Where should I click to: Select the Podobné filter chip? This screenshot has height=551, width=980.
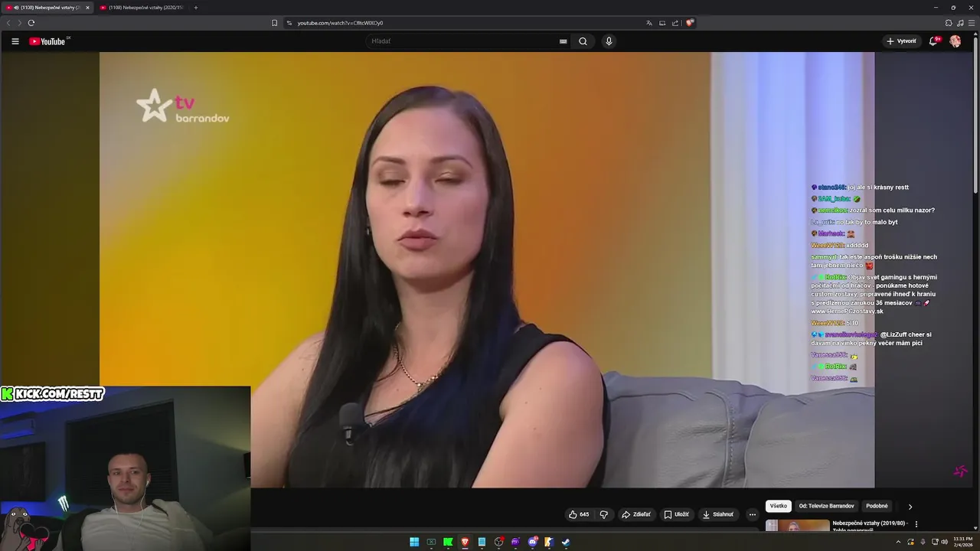(877, 506)
